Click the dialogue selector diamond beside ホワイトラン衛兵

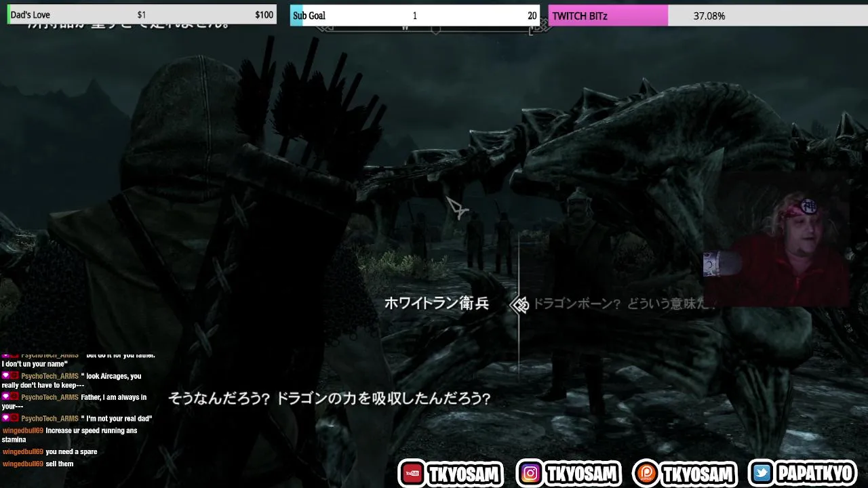(519, 305)
